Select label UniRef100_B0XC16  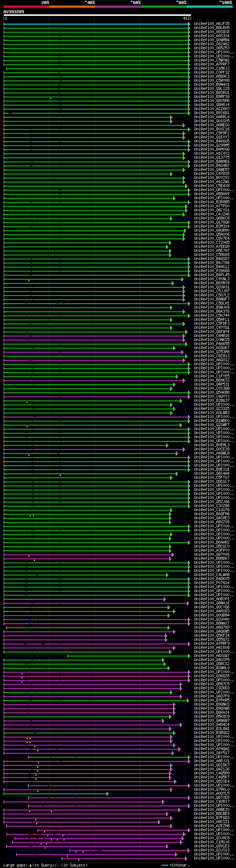click(212, 129)
